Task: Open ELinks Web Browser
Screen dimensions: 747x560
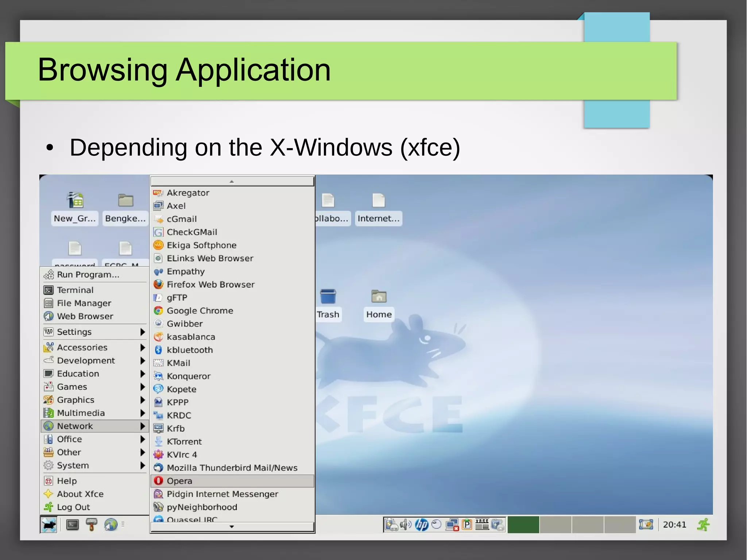Action: coord(232,258)
